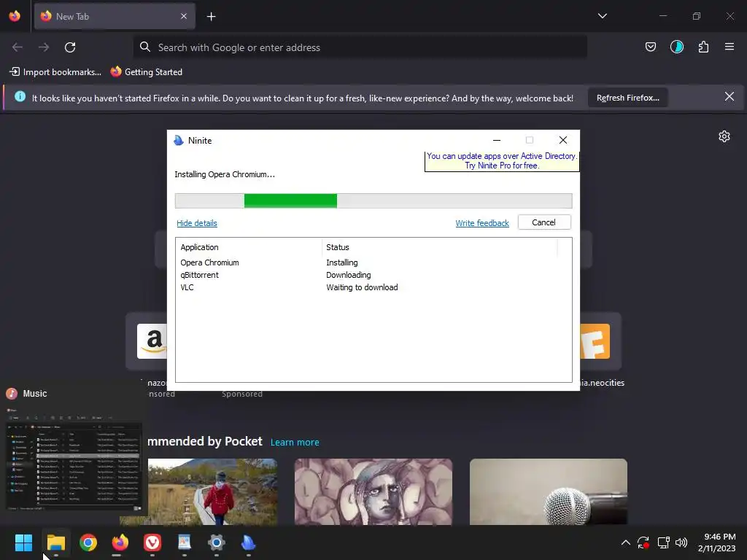The width and height of the screenshot is (747, 560).
Task: Open a new tab with plus button
Action: click(211, 17)
